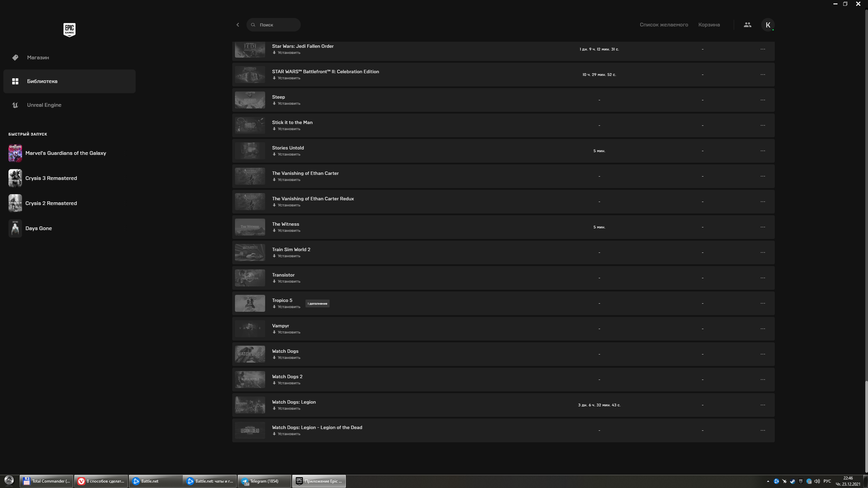The image size is (868, 488).
Task: Open Total Commander from the taskbar
Action: [46, 481]
